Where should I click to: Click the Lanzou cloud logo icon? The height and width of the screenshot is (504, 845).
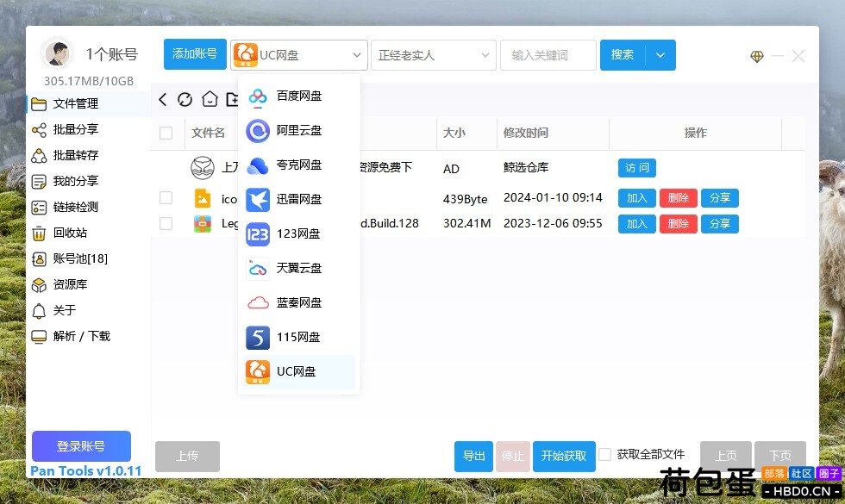pos(258,303)
